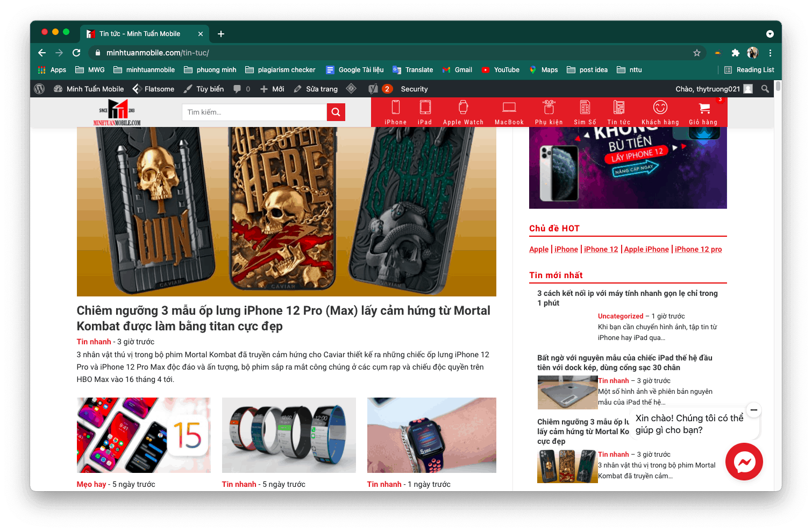Minimize the chat greeting popup
Viewport: 812px width, 531px height.
pos(754,410)
